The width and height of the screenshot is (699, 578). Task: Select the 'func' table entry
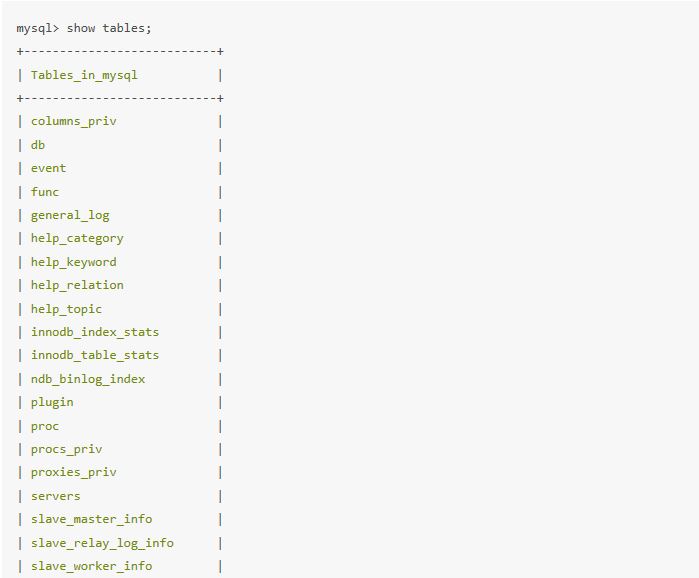(x=45, y=192)
